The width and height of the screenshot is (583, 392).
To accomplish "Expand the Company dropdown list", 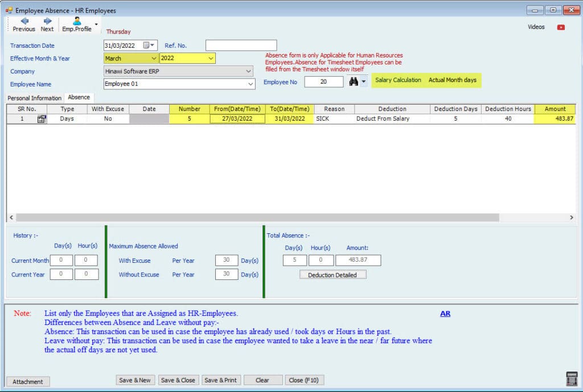I will pos(248,72).
